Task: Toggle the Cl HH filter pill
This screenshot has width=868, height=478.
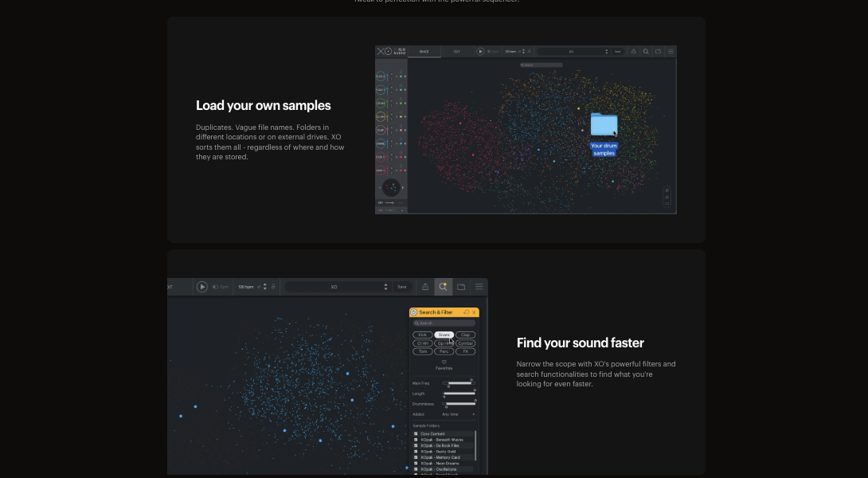Action: pyautogui.click(x=423, y=343)
